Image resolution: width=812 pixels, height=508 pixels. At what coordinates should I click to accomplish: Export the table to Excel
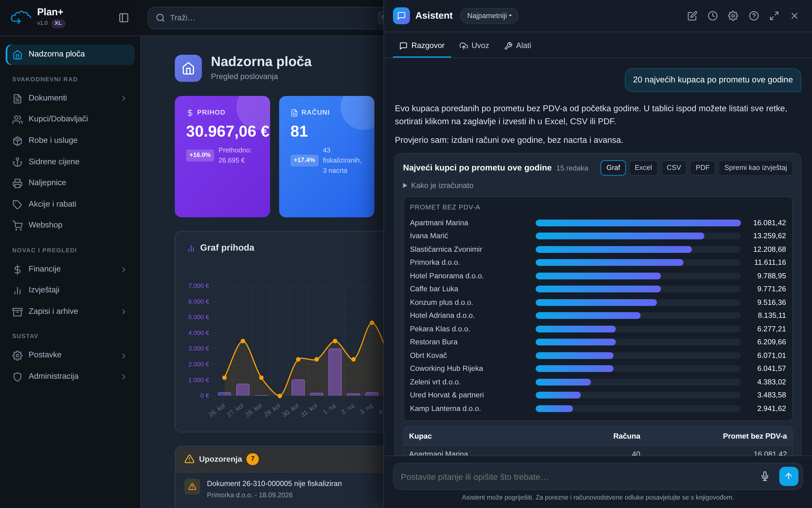click(643, 168)
